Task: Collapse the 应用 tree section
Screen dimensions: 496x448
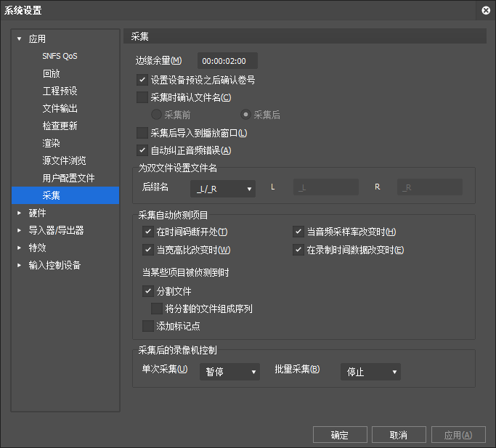Action: 20,39
